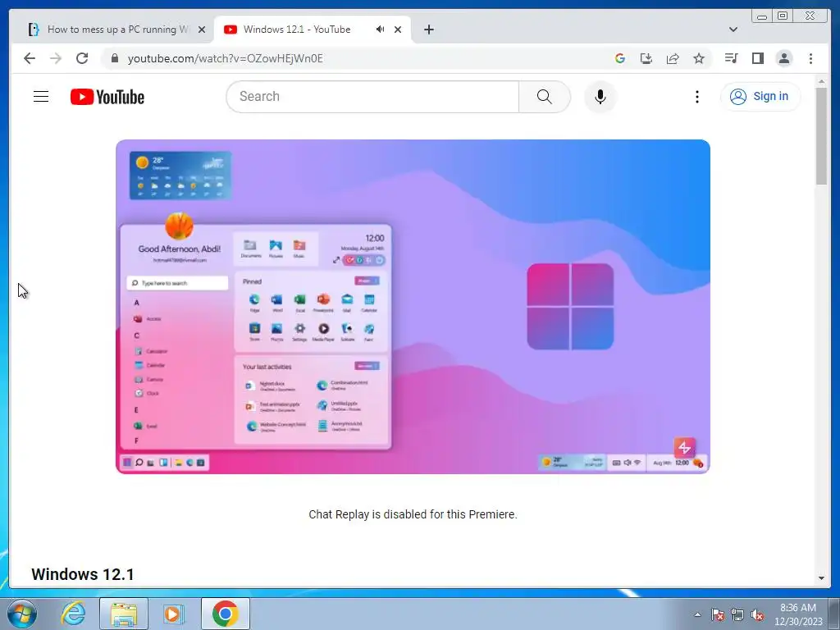Go back to the previous page

pos(30,58)
